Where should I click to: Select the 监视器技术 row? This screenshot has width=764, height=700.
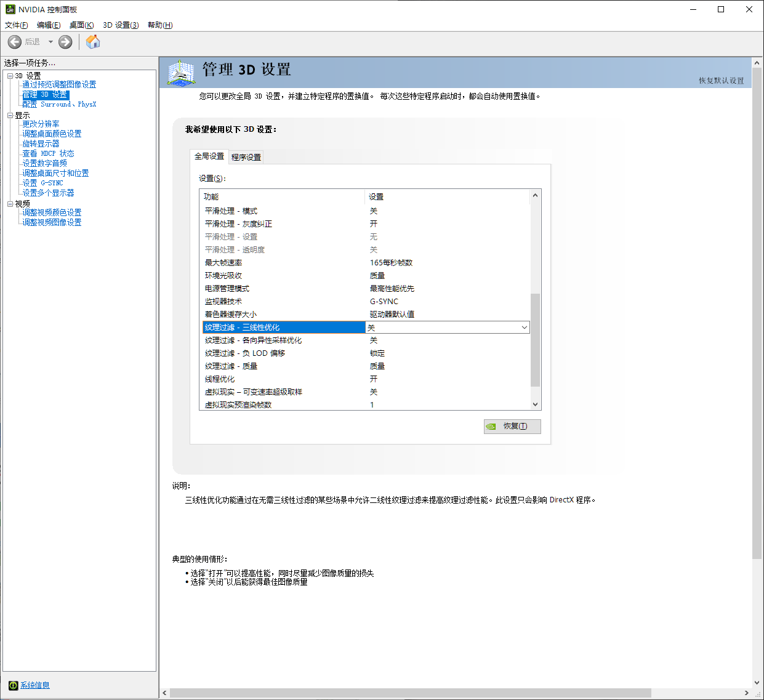(366, 302)
